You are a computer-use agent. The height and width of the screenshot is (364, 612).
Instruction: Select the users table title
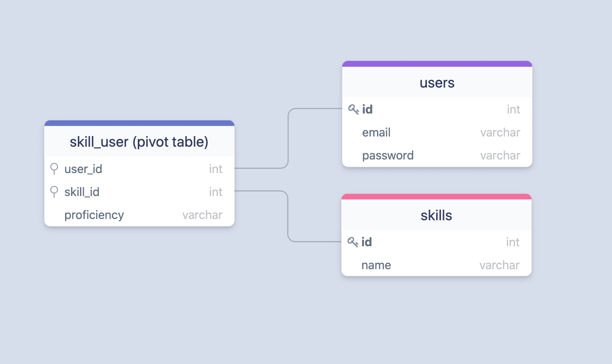point(437,83)
